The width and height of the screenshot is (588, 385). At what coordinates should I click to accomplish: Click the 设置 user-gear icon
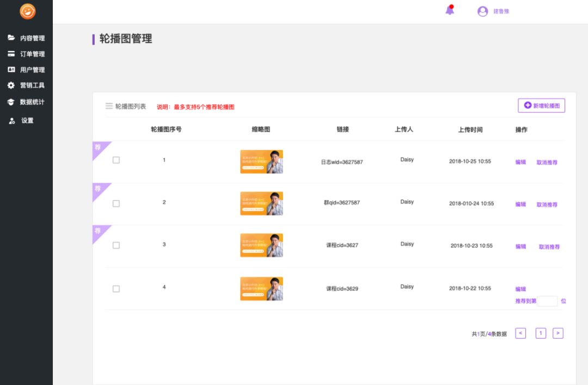[11, 121]
